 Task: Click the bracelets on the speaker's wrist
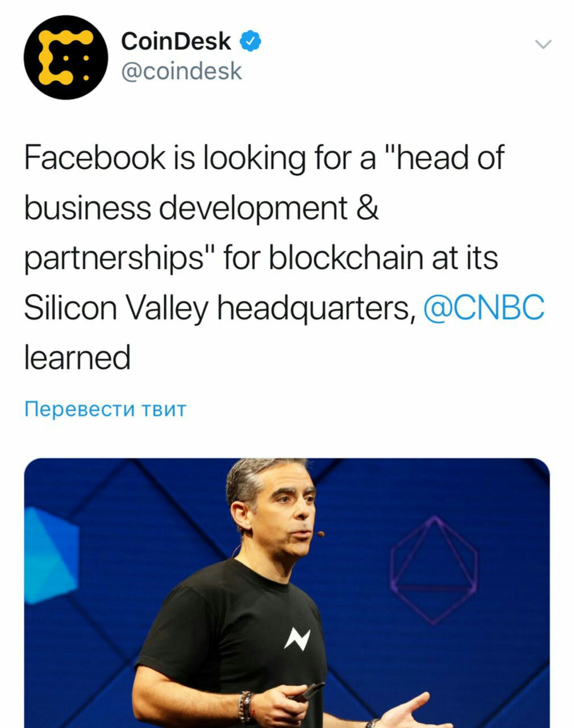(246, 706)
